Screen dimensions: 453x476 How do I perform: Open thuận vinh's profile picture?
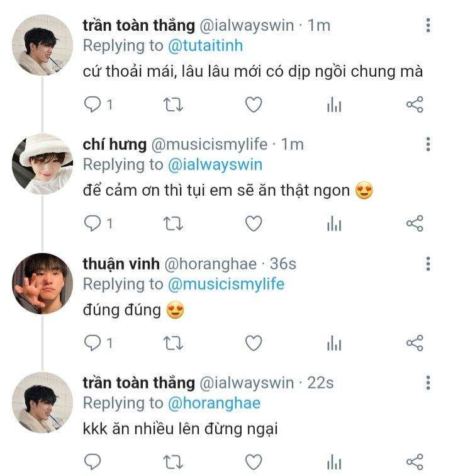click(x=43, y=283)
